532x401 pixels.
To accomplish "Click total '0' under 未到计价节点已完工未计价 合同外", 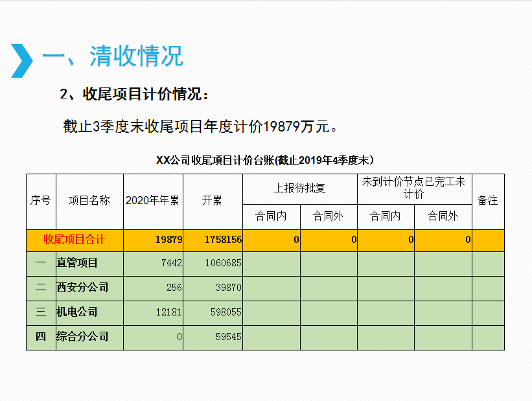I will coord(468,240).
